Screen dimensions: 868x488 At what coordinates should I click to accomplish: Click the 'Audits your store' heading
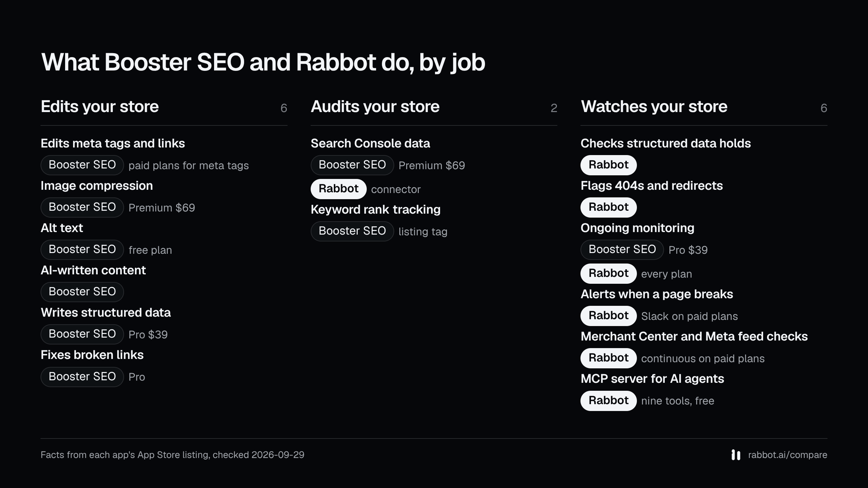click(375, 107)
